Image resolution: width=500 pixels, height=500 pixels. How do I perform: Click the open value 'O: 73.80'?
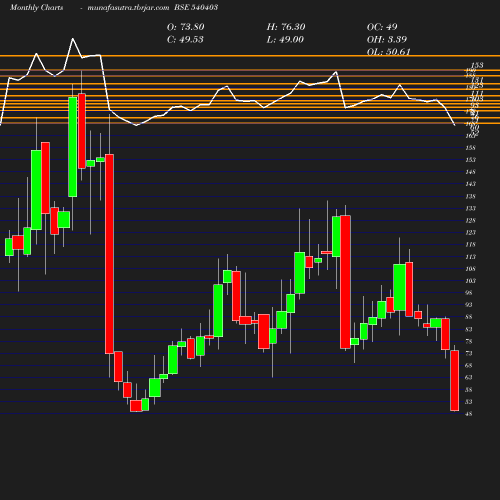pos(186,27)
